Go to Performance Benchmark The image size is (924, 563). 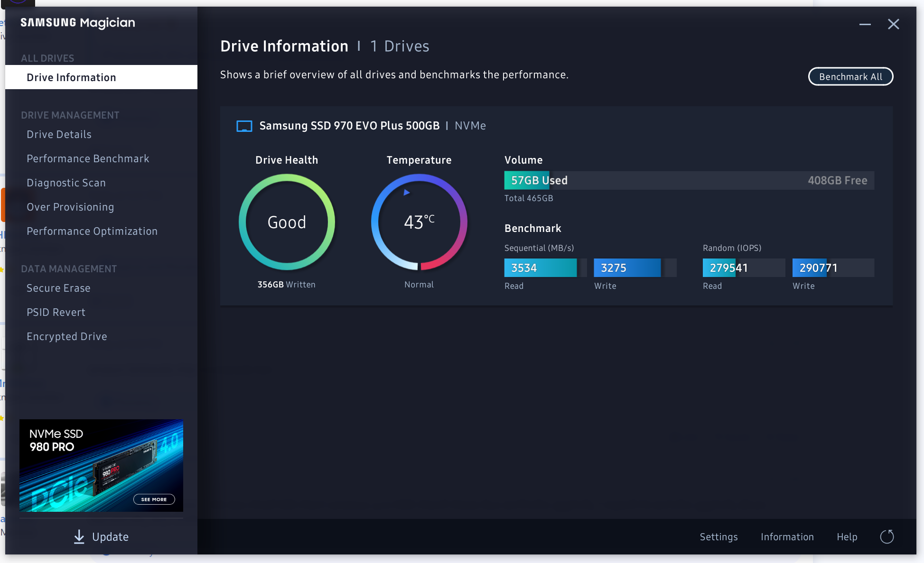click(x=88, y=159)
